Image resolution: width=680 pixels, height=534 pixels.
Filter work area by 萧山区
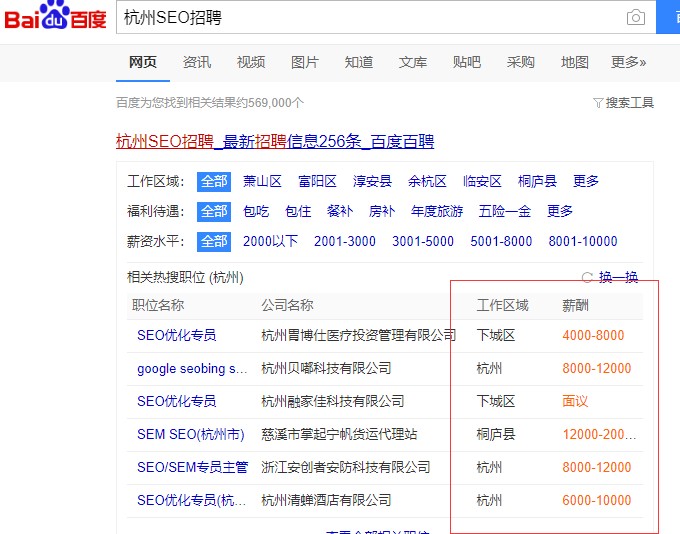[x=262, y=181]
